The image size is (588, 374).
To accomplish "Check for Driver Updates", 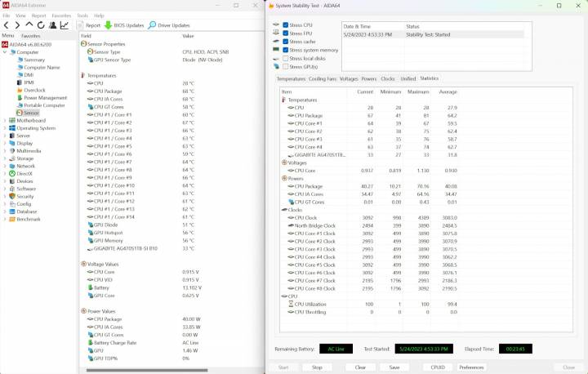I will click(x=169, y=25).
